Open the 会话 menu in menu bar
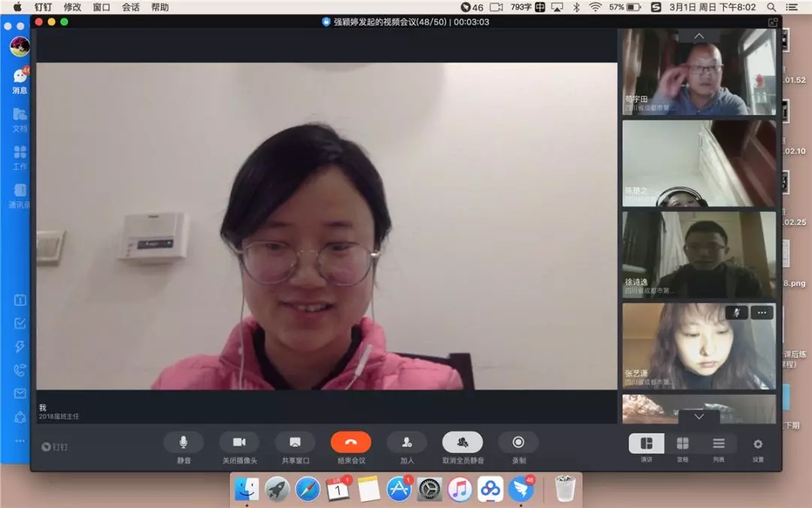812x508 pixels. coord(131,7)
